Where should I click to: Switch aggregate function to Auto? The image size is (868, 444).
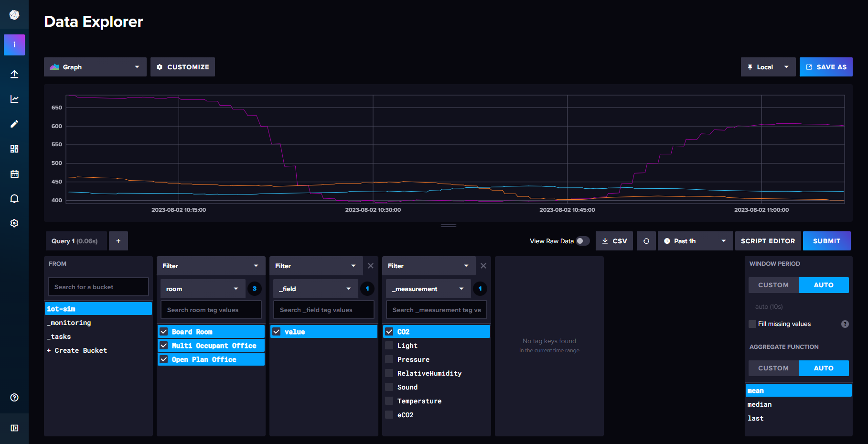pyautogui.click(x=824, y=368)
